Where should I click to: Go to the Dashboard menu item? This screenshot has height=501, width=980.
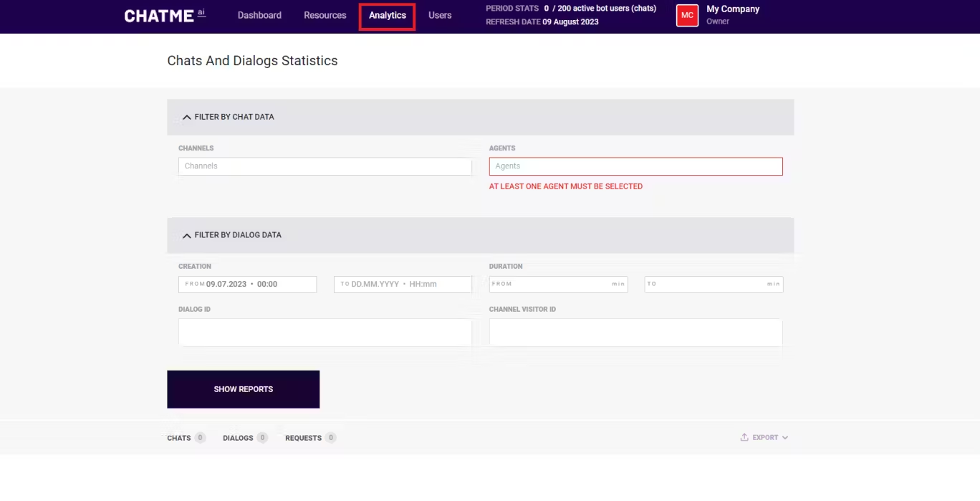[x=259, y=15]
